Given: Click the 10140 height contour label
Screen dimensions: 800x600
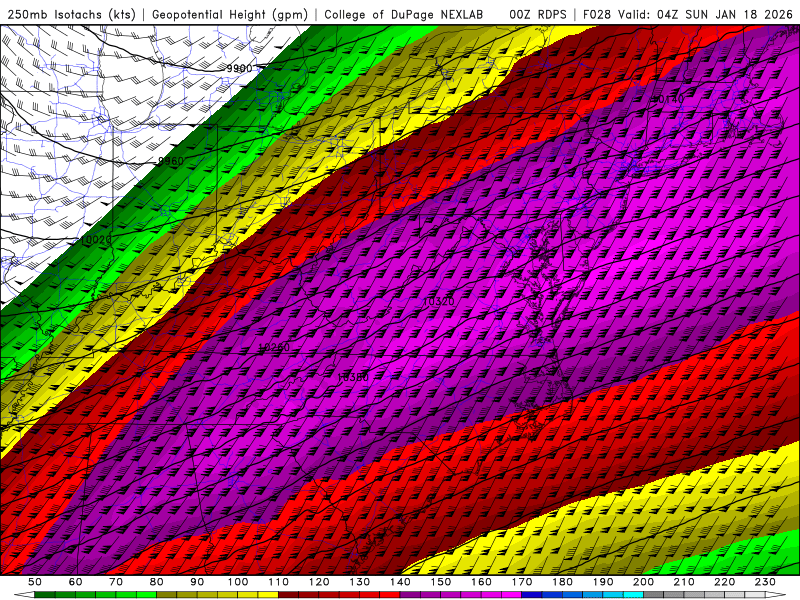Looking at the screenshot, I should (668, 99).
